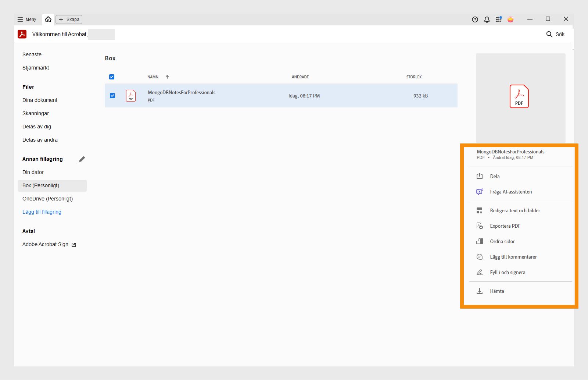Click the Hämta download icon
This screenshot has height=380, width=588.
(x=480, y=291)
